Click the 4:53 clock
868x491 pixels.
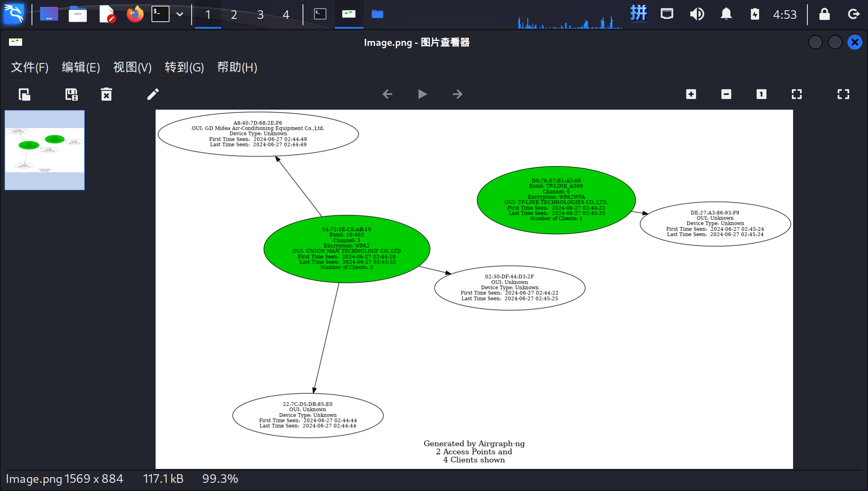(784, 15)
